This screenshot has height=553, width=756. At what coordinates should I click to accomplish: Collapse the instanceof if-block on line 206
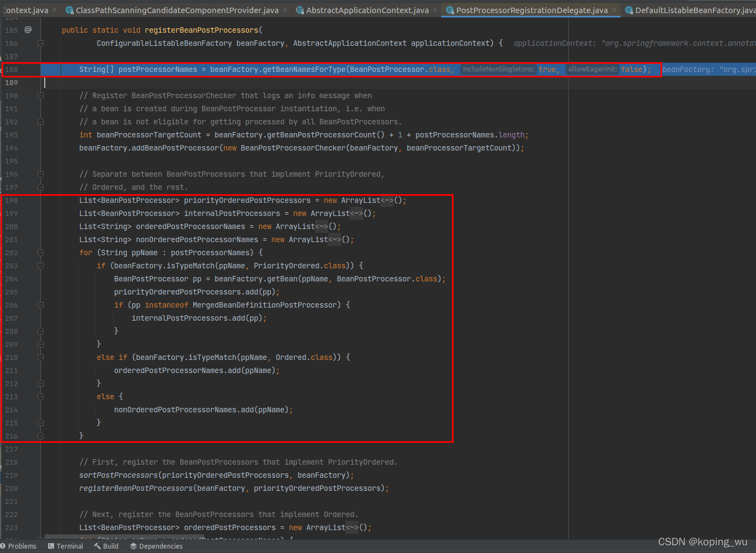coord(40,305)
